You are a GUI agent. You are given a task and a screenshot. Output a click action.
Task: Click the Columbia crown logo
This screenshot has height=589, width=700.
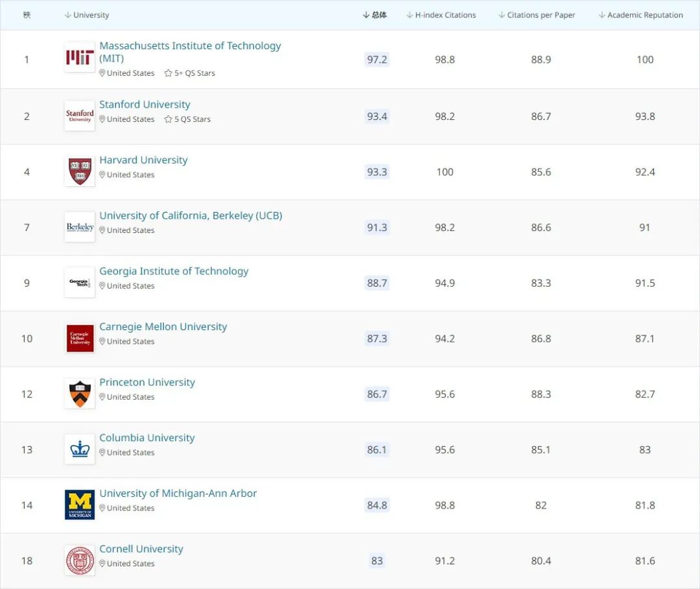pyautogui.click(x=80, y=449)
